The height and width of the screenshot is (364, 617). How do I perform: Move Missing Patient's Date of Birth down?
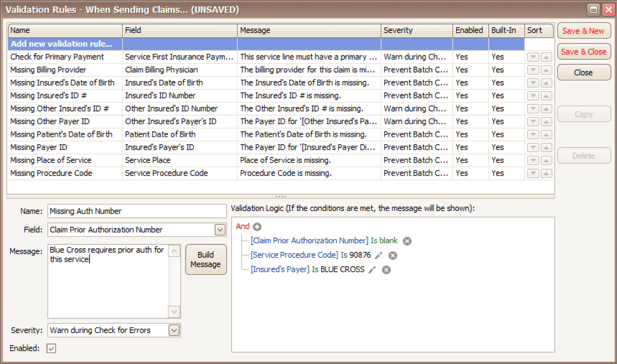click(x=533, y=134)
